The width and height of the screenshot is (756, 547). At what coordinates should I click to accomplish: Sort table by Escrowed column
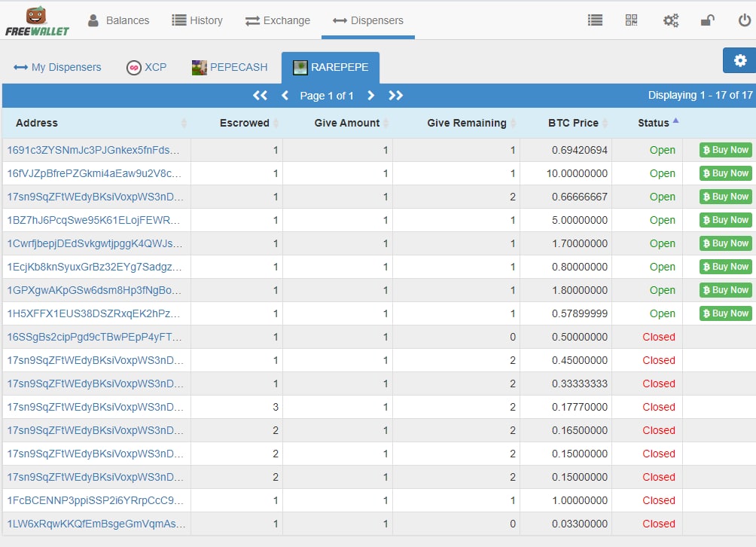[x=236, y=123]
